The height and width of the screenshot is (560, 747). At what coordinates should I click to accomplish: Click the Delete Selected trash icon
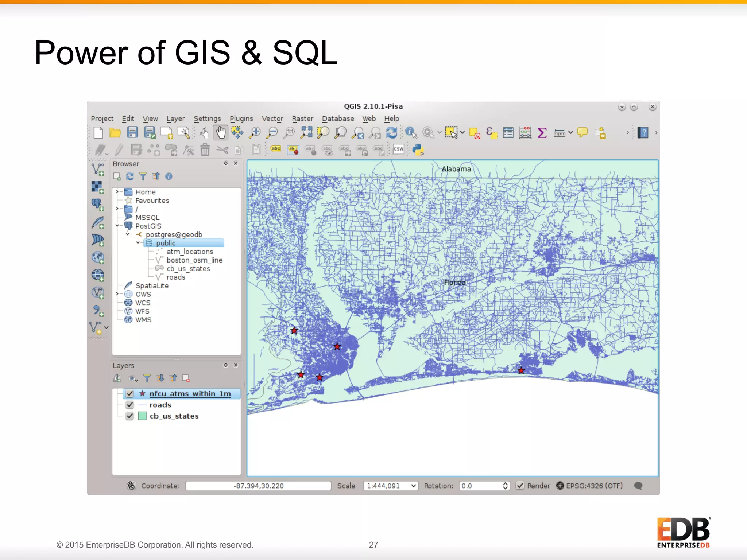pyautogui.click(x=205, y=150)
